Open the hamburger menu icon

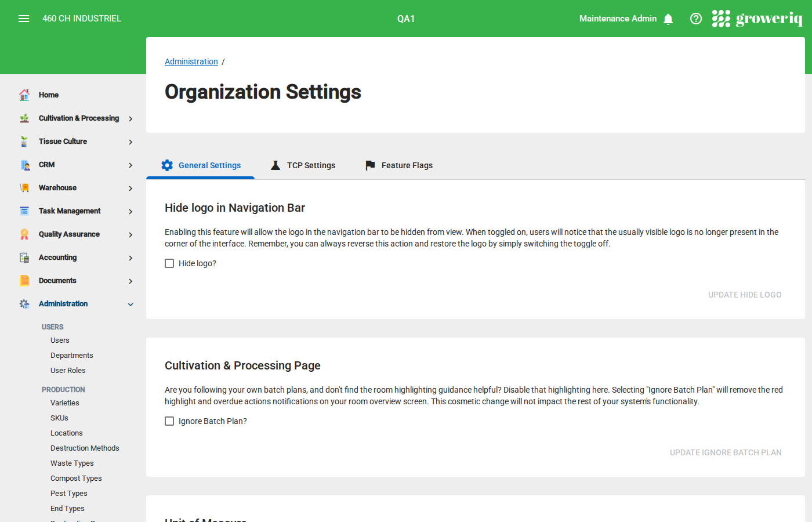24,18
